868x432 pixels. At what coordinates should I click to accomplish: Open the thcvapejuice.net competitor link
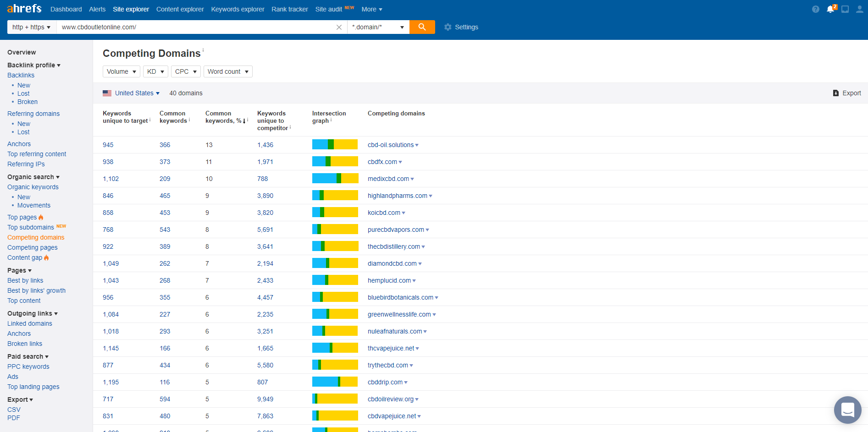pyautogui.click(x=391, y=348)
